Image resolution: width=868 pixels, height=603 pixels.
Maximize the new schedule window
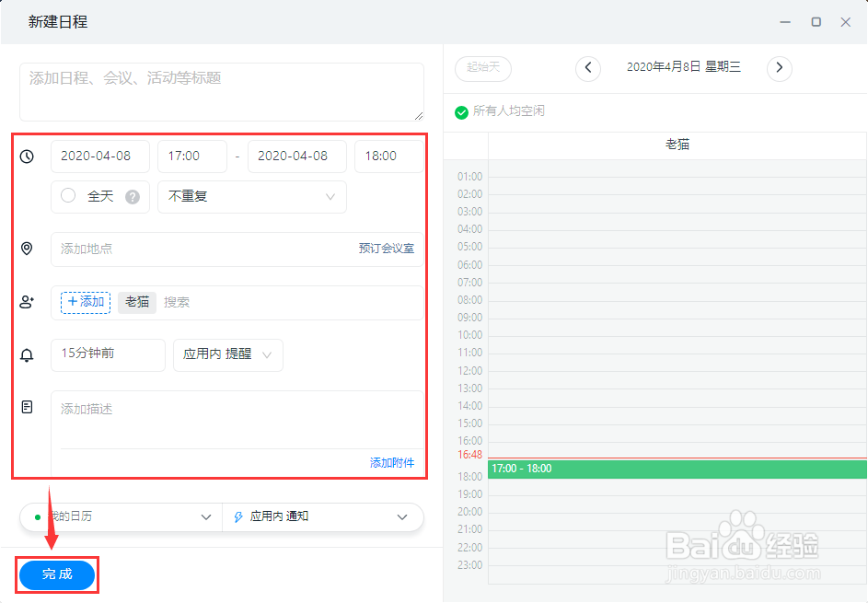pyautogui.click(x=816, y=21)
